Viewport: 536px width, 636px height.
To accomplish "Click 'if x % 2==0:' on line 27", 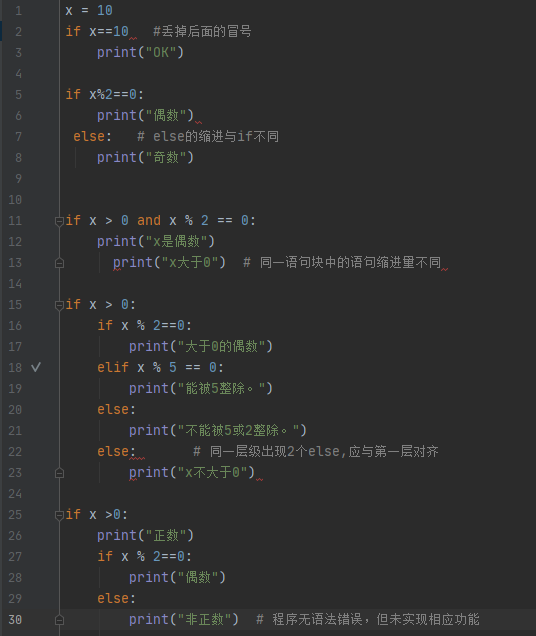I will [x=144, y=556].
